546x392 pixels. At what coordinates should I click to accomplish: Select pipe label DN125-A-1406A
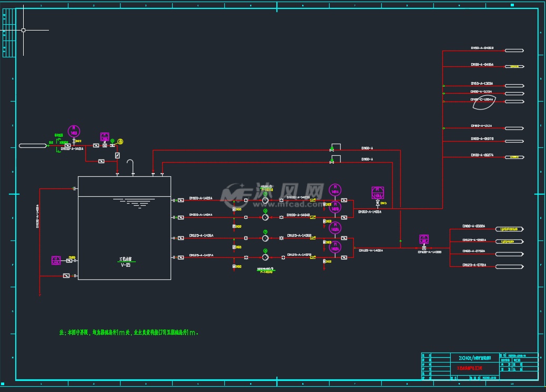(201, 236)
